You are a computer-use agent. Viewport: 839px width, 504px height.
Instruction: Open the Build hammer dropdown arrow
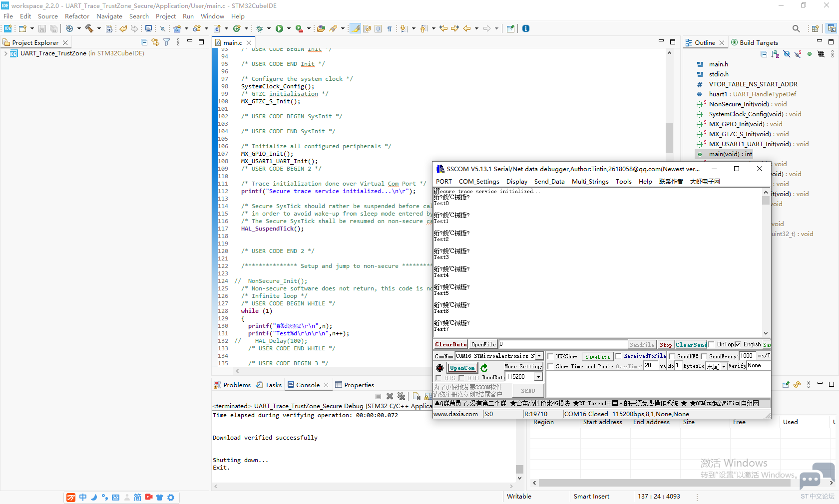(99, 28)
